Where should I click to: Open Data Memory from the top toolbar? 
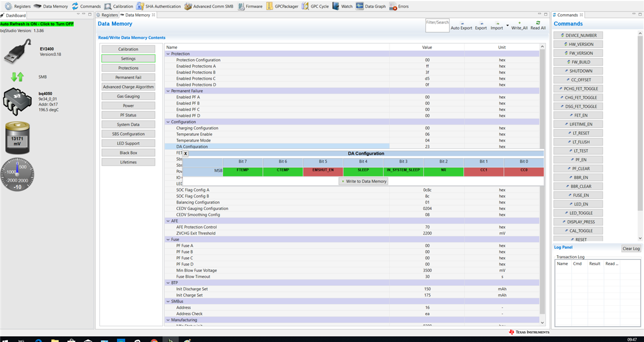pos(50,6)
